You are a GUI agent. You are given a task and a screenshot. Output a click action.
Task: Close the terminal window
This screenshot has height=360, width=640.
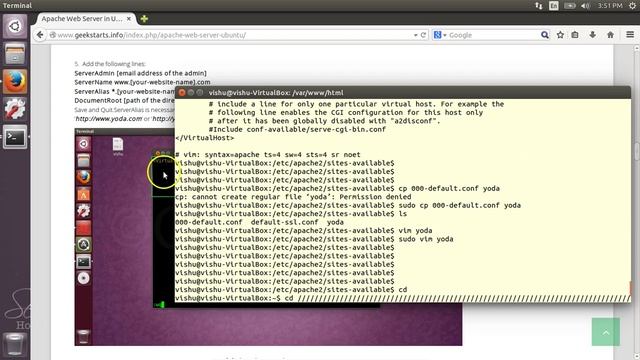coord(182,93)
